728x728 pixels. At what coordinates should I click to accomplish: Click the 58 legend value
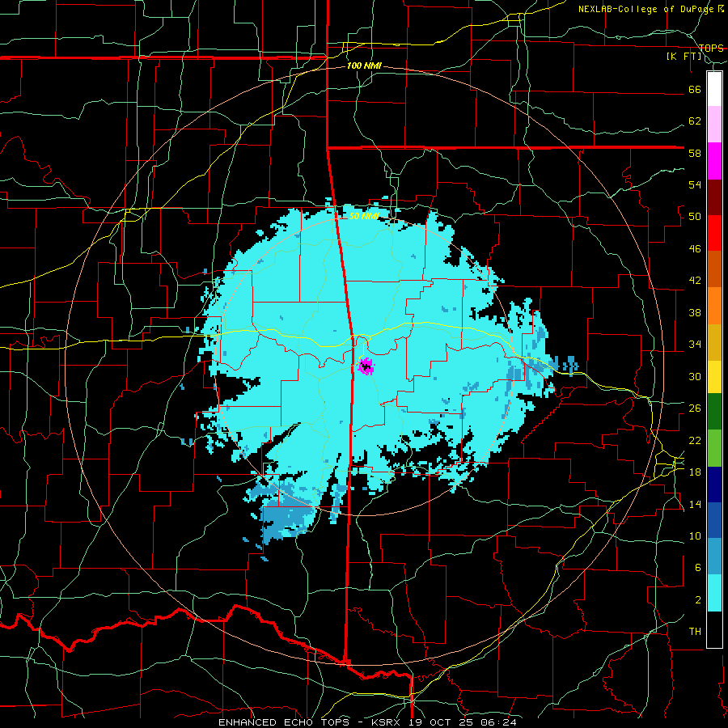tap(695, 153)
